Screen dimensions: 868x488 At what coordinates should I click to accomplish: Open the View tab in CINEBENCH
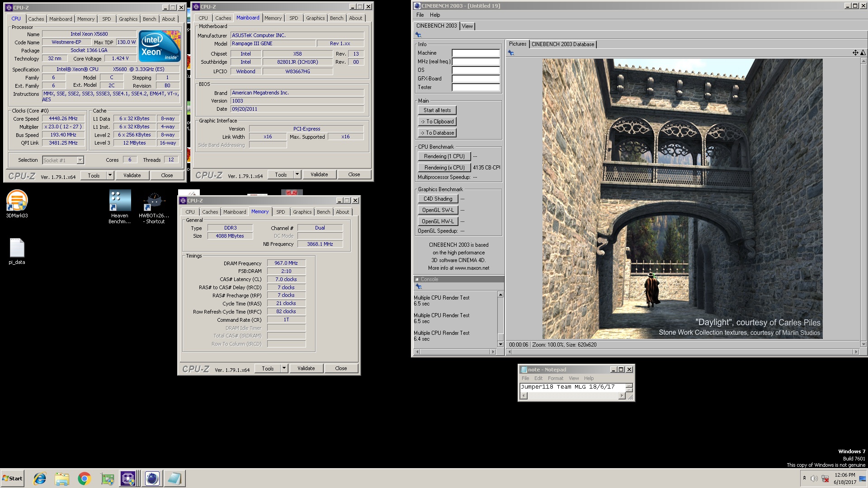(467, 26)
